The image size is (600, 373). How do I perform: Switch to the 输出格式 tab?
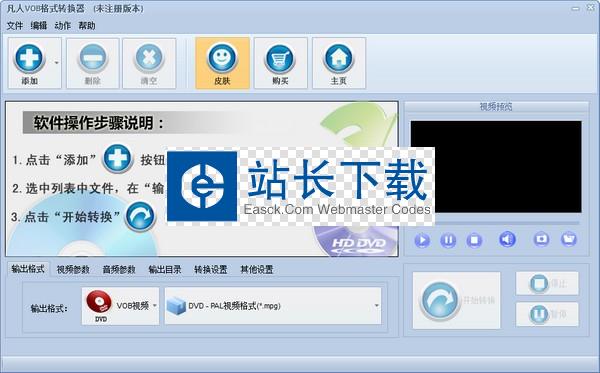pos(28,269)
